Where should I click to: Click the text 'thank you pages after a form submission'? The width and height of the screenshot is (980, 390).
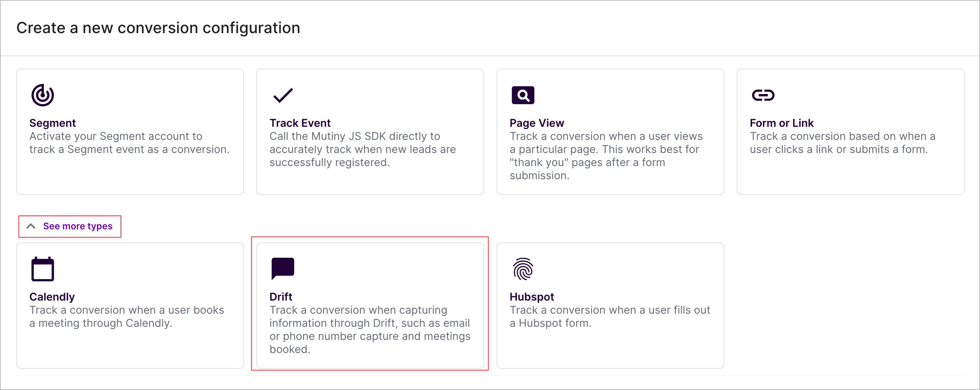pyautogui.click(x=587, y=169)
